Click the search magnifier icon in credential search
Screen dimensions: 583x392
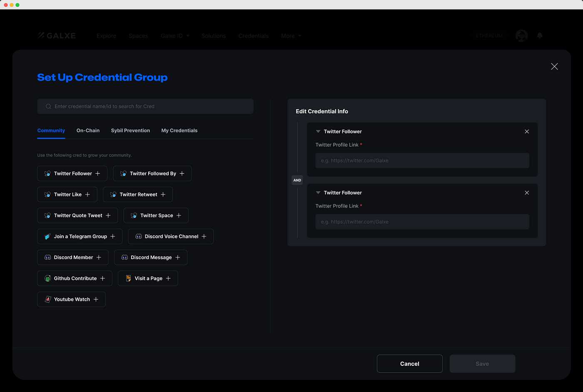48,106
